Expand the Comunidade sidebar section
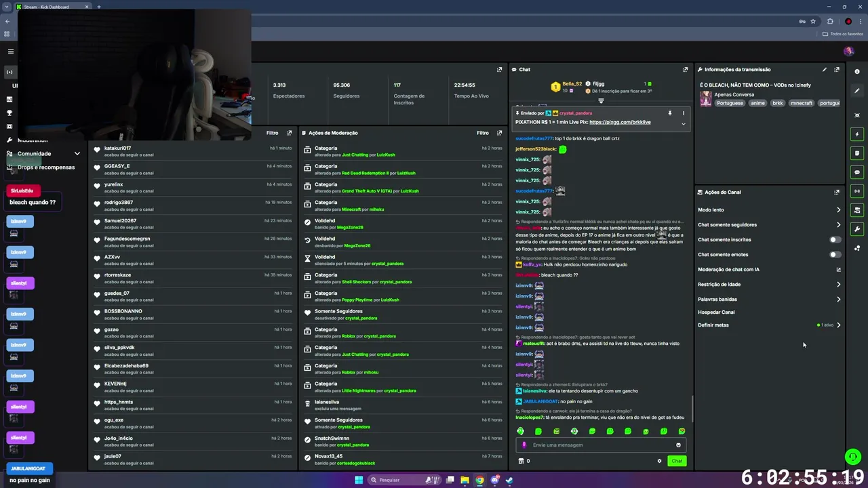 tap(44, 154)
